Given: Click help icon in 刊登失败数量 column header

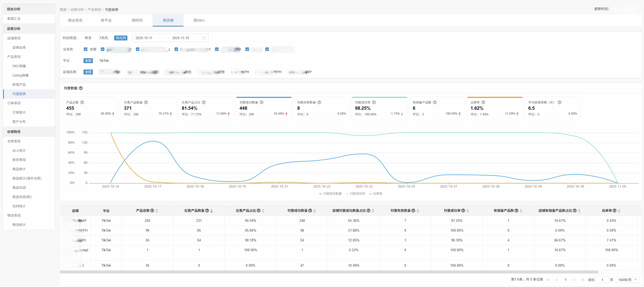Looking at the screenshot, I should [413, 211].
